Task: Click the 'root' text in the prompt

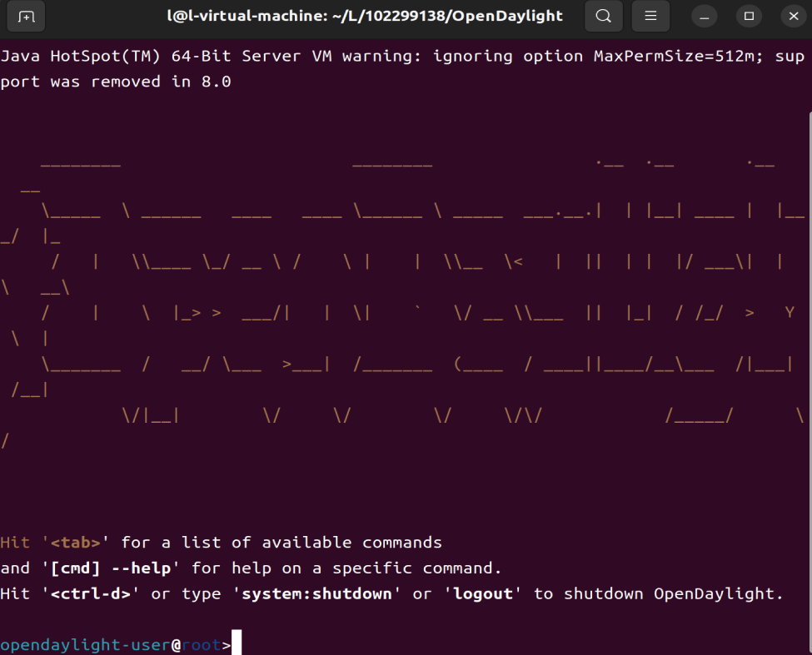Action: 202,645
